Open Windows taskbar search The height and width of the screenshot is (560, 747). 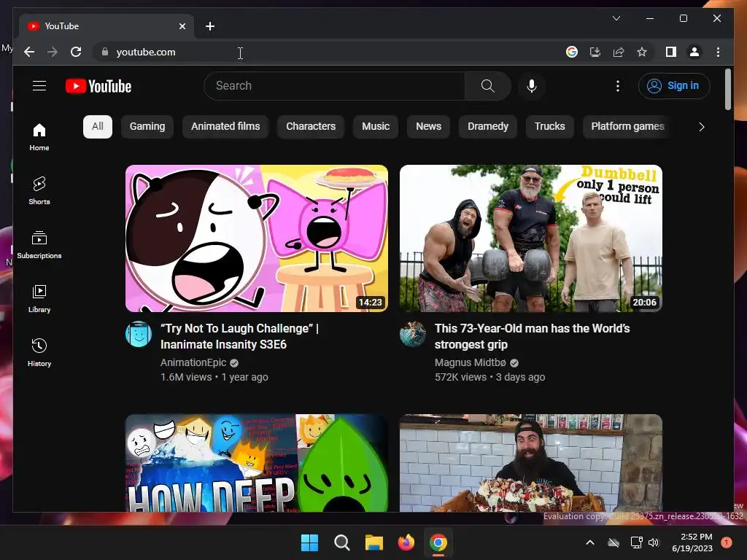pos(341,542)
